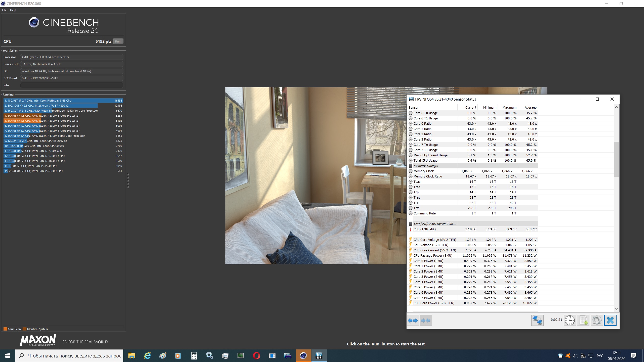Switch the РУС input language indicator
644x362 pixels.
600,356
